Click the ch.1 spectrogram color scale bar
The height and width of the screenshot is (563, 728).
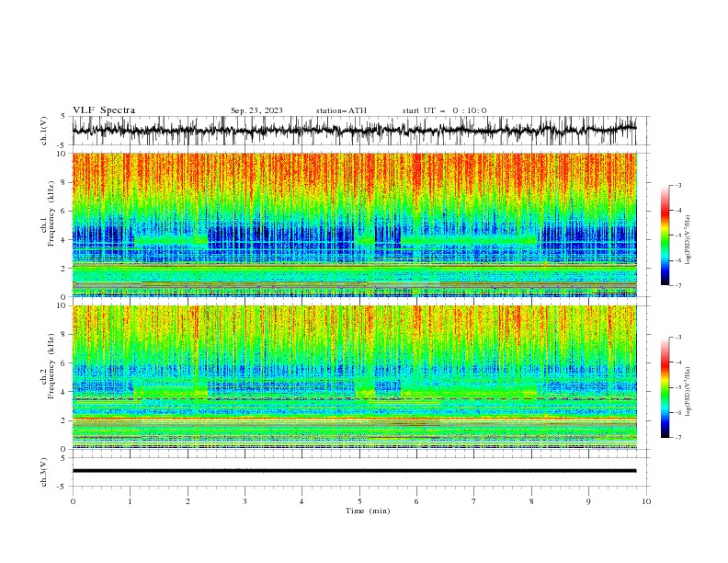point(665,236)
